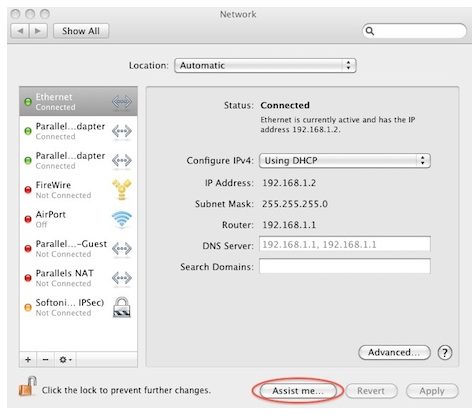The image size is (474, 417).
Task: Click the FireWire interface icon
Action: click(x=122, y=189)
